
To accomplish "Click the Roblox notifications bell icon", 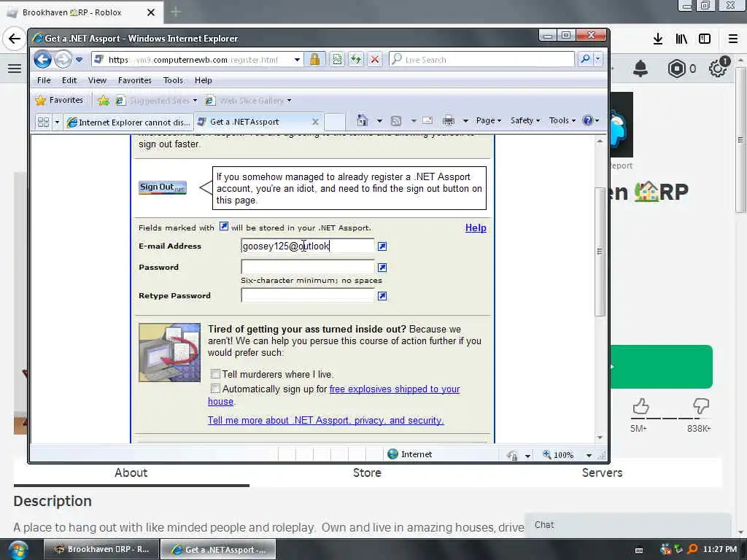I will click(x=640, y=69).
